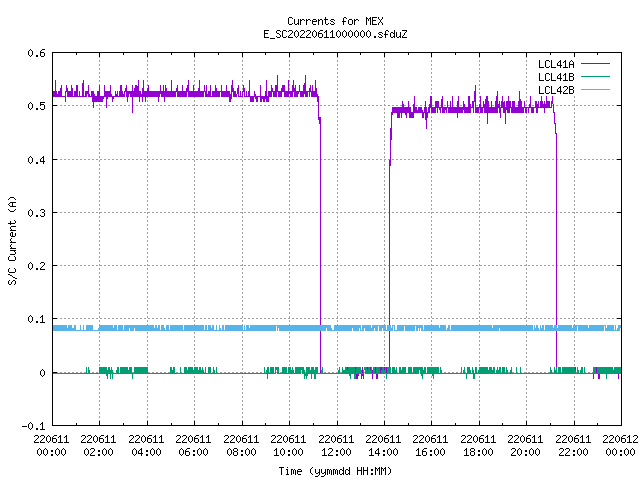Image resolution: width=640 pixels, height=480 pixels.
Task: Click the 0.5 y-axis tick label
Action: [x=36, y=106]
